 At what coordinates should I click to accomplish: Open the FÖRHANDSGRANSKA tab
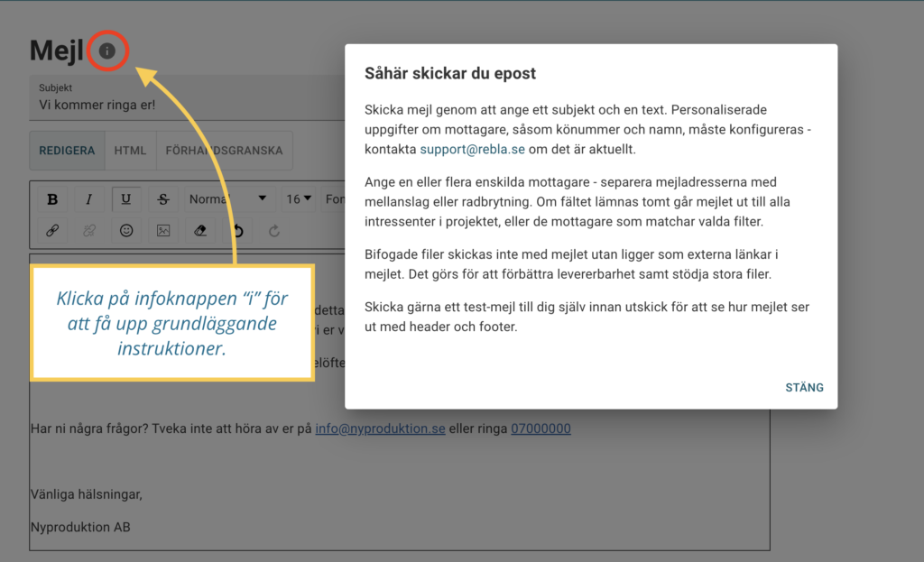(x=224, y=151)
